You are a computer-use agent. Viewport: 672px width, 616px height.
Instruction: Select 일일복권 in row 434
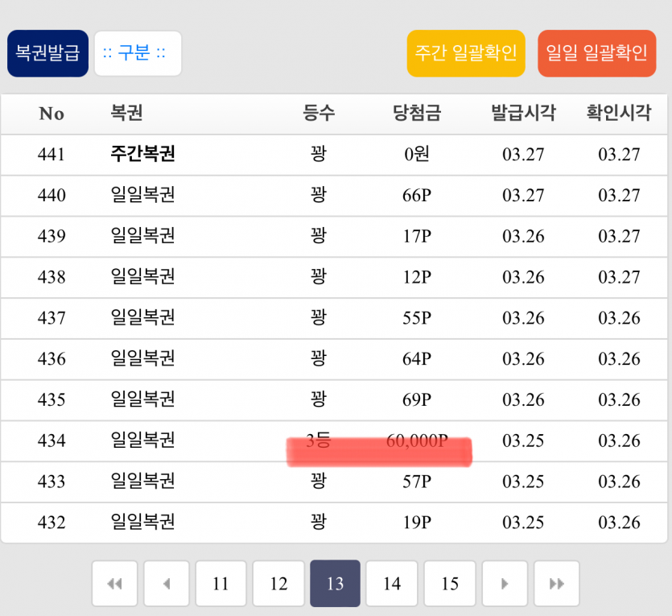tap(142, 440)
